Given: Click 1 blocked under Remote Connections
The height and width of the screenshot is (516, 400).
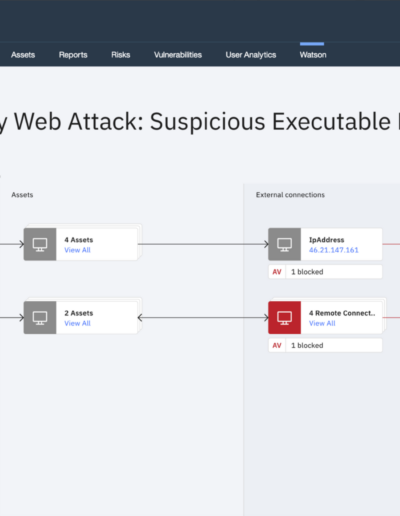Looking at the screenshot, I should [x=307, y=345].
